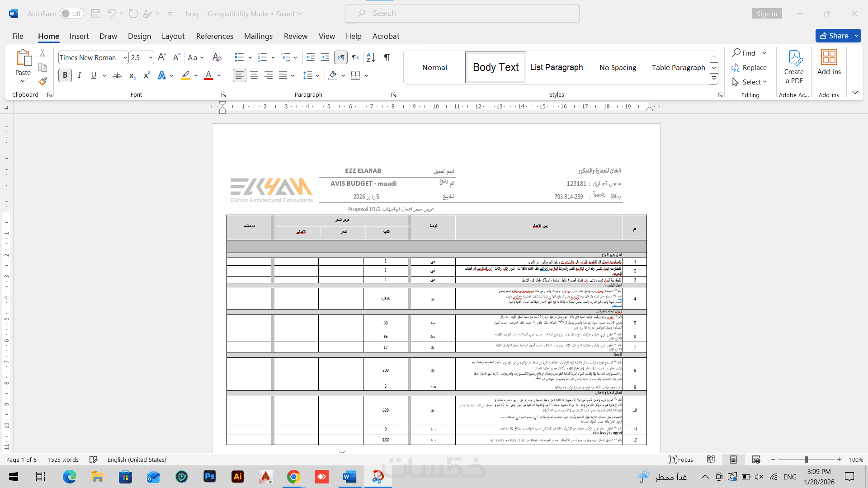The image size is (868, 488).
Task: Click the Clear All Formatting icon
Action: [x=217, y=57]
